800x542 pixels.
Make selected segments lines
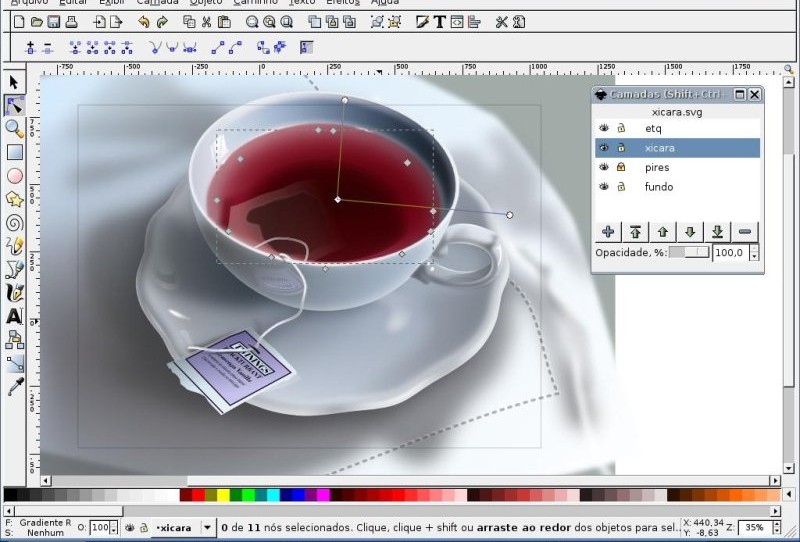(218, 48)
